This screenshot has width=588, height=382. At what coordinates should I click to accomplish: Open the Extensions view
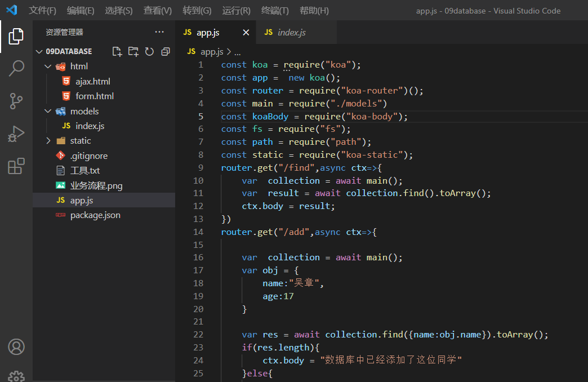16,166
